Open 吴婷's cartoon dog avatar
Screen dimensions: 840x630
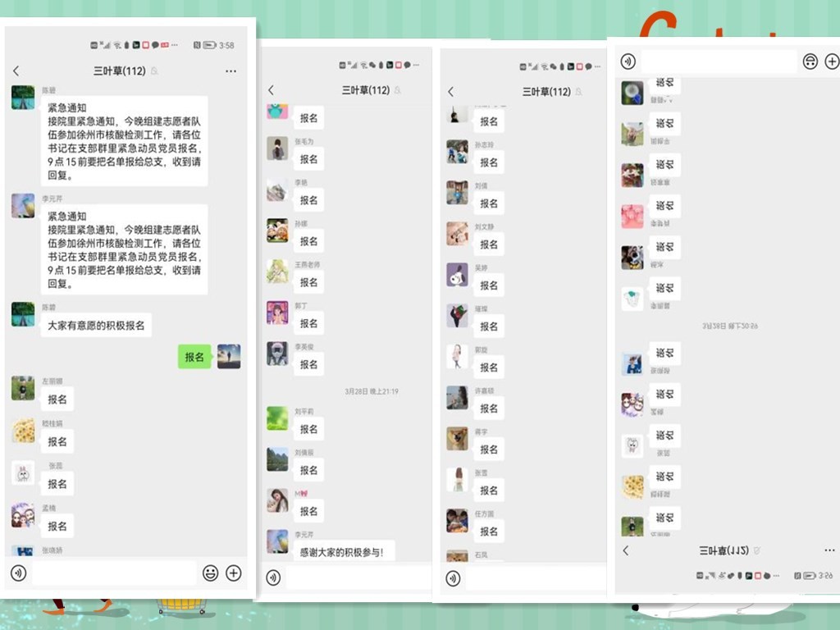(458, 275)
